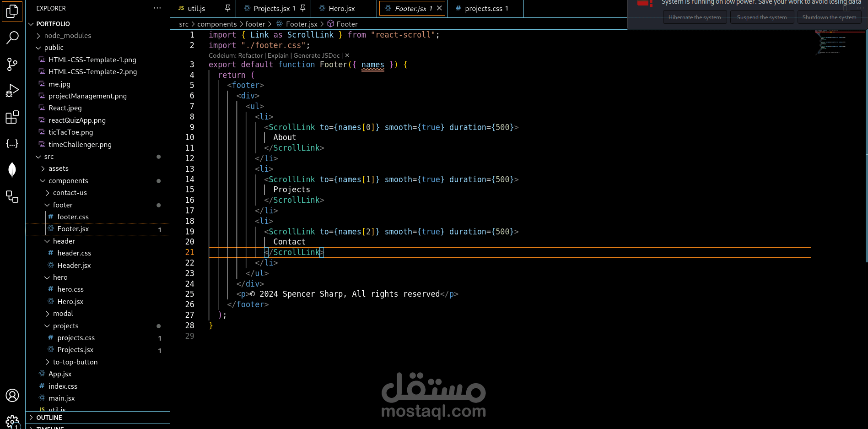This screenshot has width=868, height=429.
Task: Expand the modal folder
Action: (97, 314)
